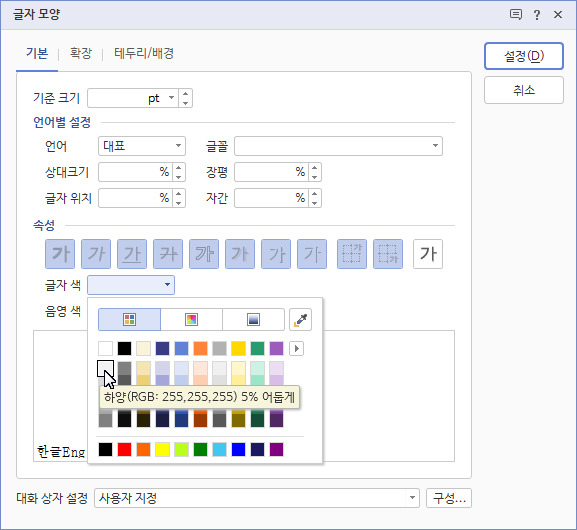Screen dimensions: 577x530
Task: Open the 테두리/배경 tab
Action: point(144,53)
